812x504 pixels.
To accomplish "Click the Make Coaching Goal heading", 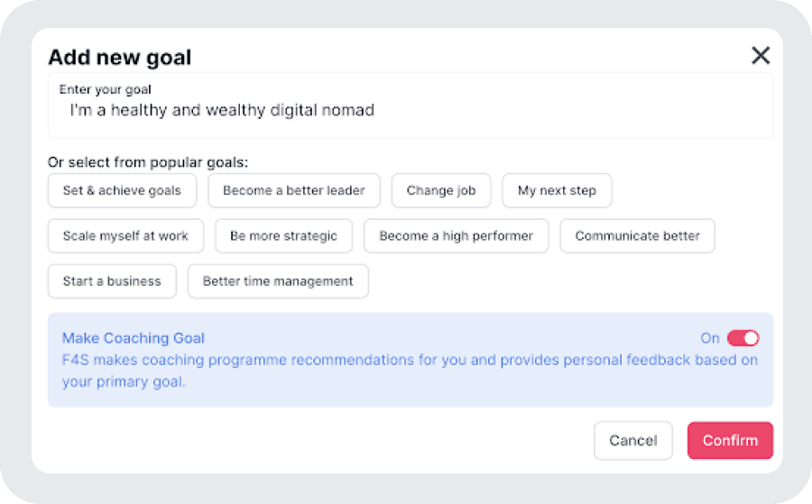I will pyautogui.click(x=134, y=338).
